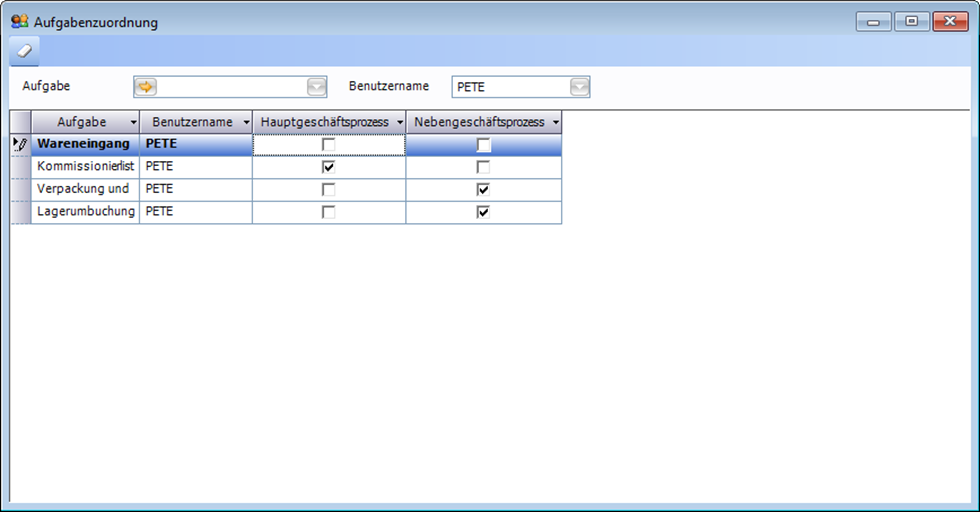Open the Benutzername combo box dropdown
Image resolution: width=980 pixels, height=512 pixels.
coord(580,87)
